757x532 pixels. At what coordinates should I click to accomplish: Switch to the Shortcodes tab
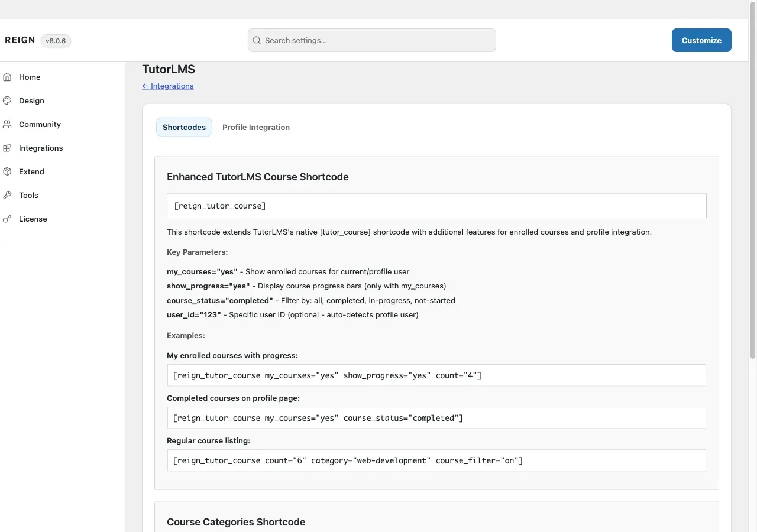click(184, 127)
